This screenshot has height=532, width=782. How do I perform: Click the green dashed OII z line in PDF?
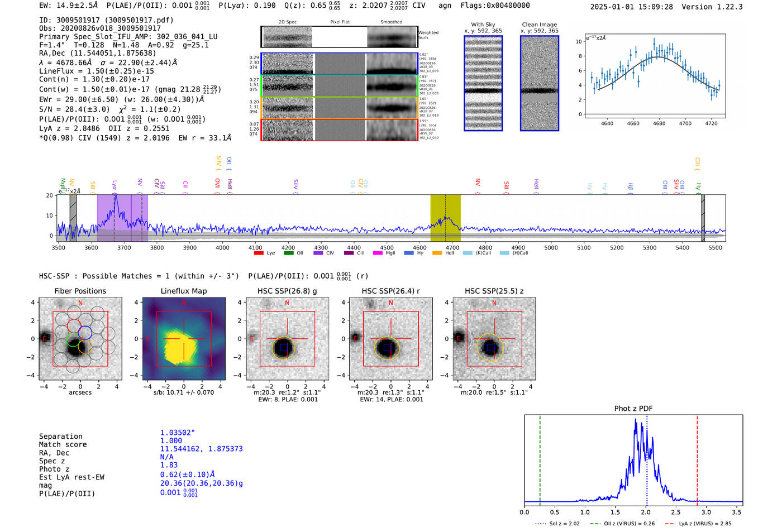click(x=540, y=461)
